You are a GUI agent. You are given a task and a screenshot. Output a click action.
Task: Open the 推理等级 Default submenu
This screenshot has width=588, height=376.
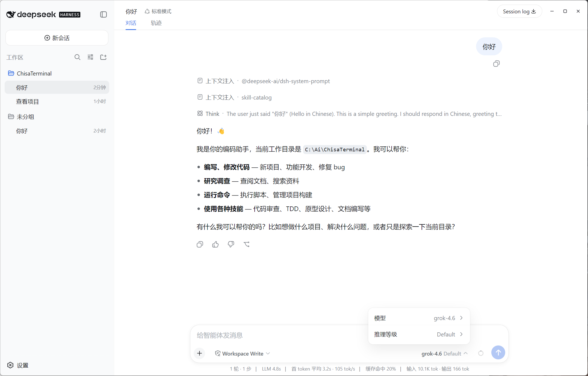point(419,334)
